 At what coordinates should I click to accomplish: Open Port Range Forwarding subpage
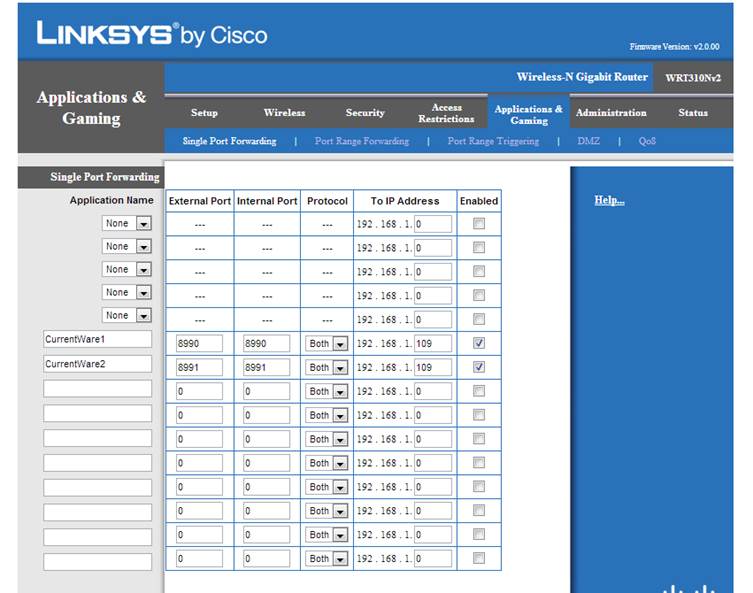pyautogui.click(x=361, y=141)
